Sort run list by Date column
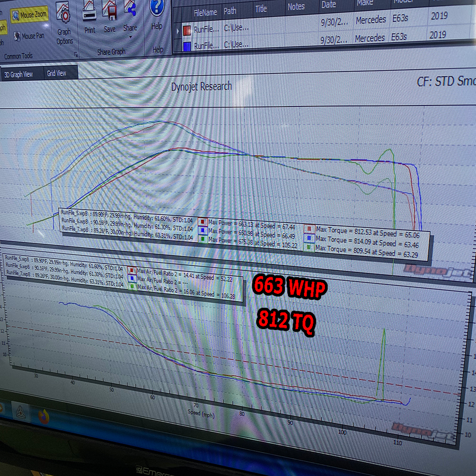 click(x=328, y=4)
